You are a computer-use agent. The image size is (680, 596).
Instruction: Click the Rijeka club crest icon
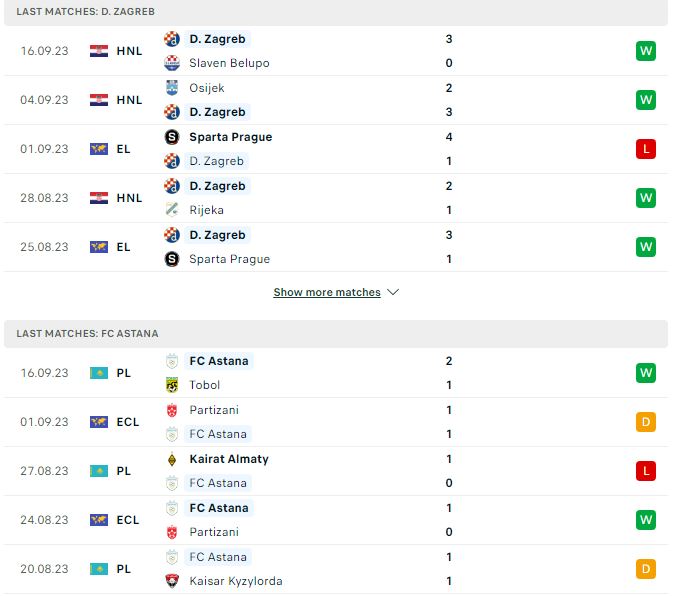click(x=172, y=210)
